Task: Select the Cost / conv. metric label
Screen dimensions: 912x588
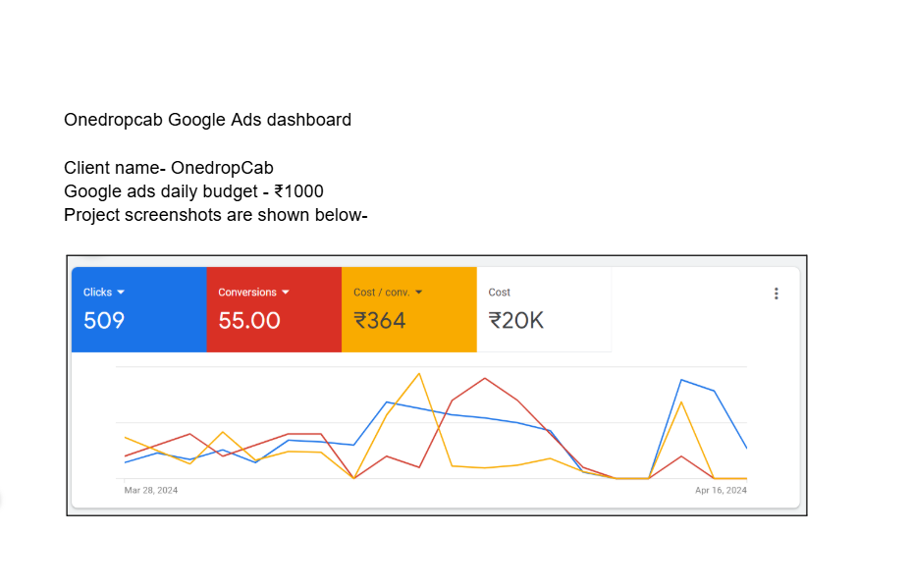Action: (x=382, y=292)
